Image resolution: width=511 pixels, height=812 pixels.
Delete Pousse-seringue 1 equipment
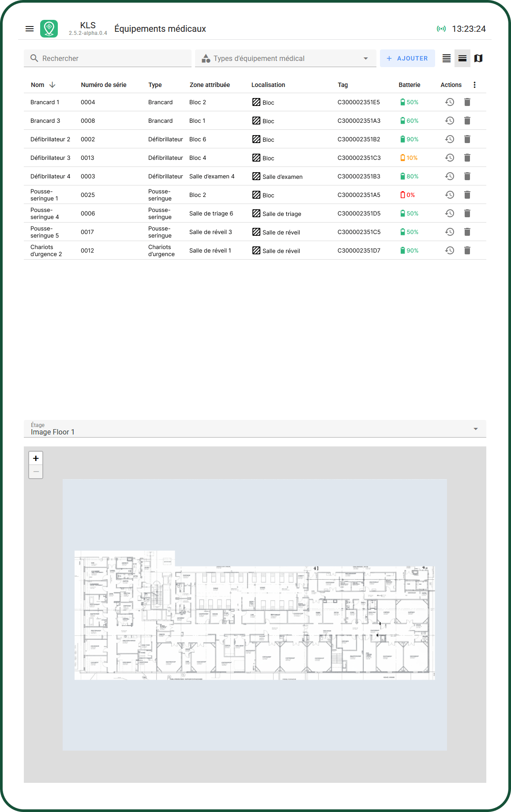point(467,195)
